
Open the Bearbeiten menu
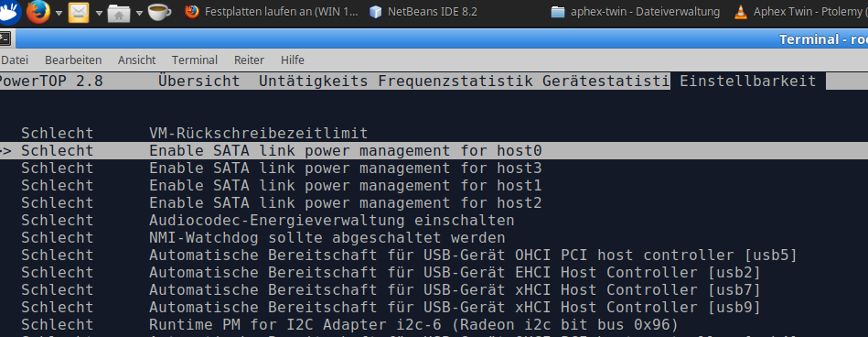coord(73,60)
